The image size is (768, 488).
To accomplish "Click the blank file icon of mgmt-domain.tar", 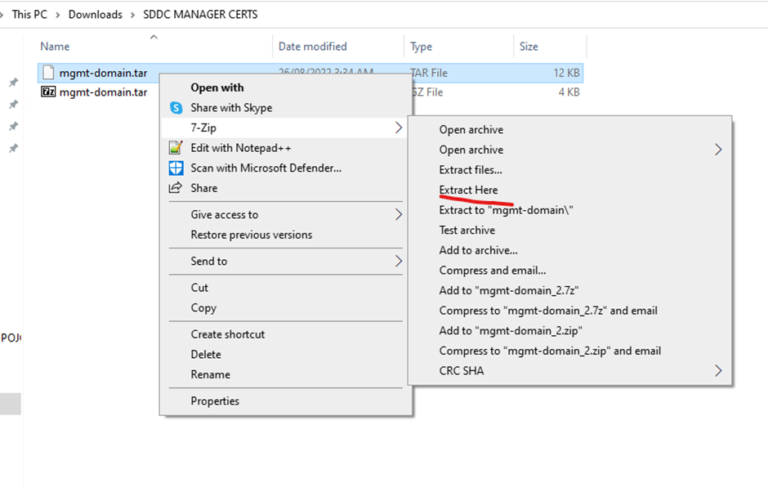I will point(48,72).
